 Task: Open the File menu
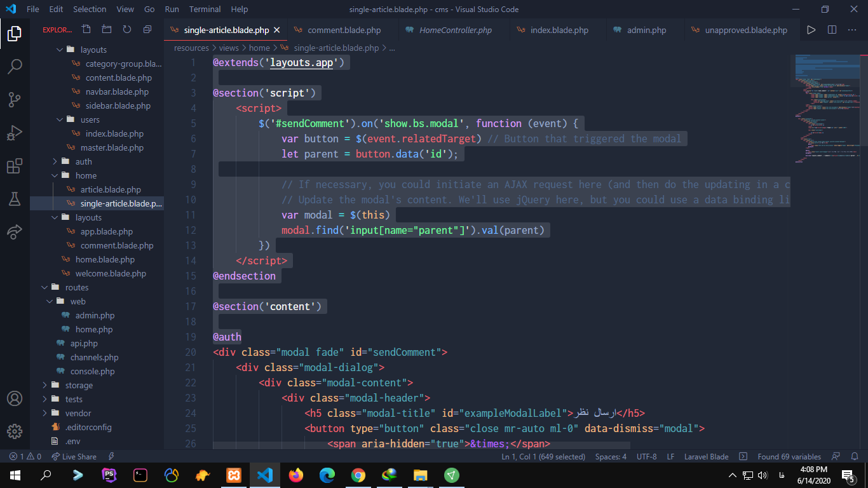pos(33,10)
